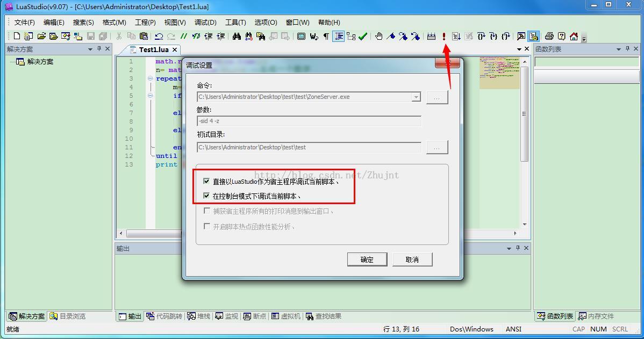Toggle the pilcrow show-whitespace icon

326,36
